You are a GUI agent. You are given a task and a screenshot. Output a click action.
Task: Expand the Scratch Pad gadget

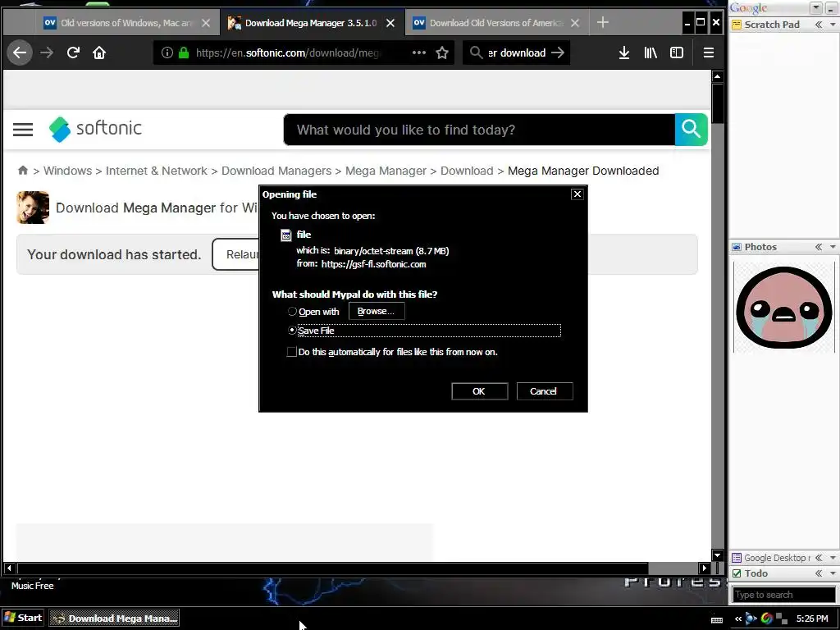point(819,25)
